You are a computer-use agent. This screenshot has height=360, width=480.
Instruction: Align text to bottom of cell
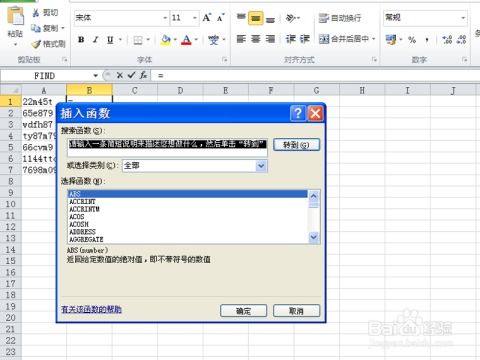pos(270,19)
